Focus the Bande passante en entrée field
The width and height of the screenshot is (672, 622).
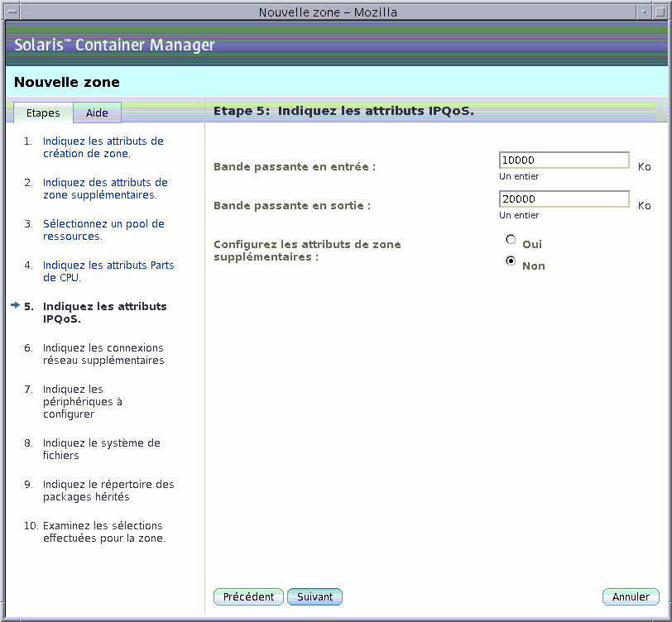[x=564, y=160]
